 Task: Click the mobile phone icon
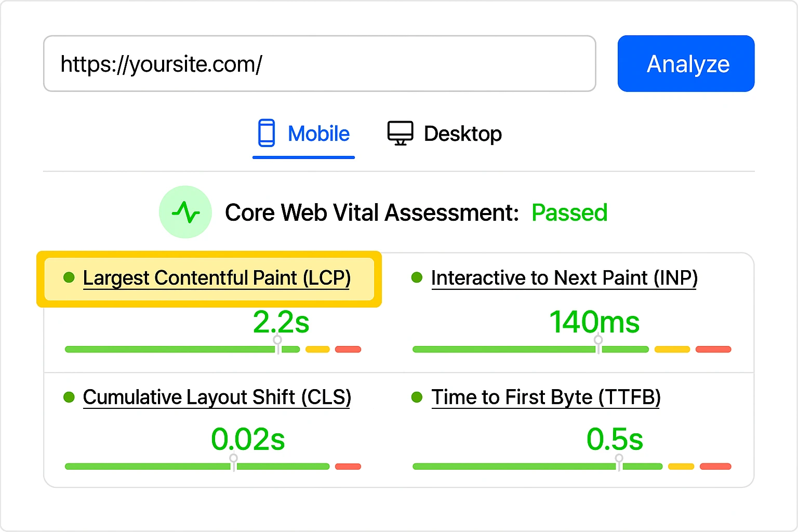(x=267, y=133)
